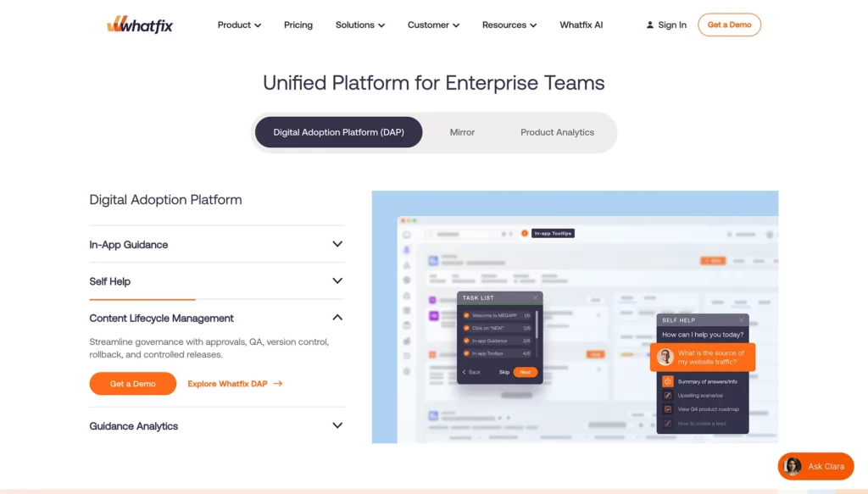
Task: Open the Whatfix AI page
Action: point(581,25)
